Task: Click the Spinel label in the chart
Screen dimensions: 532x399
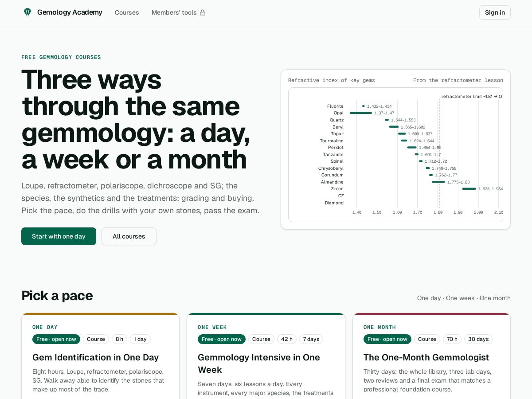Action: point(337,161)
